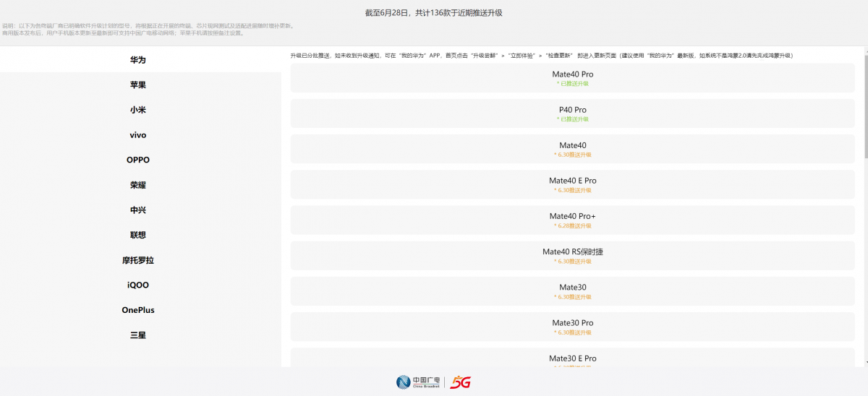Open the 小米 brand list
The width and height of the screenshot is (868, 396).
coord(140,110)
